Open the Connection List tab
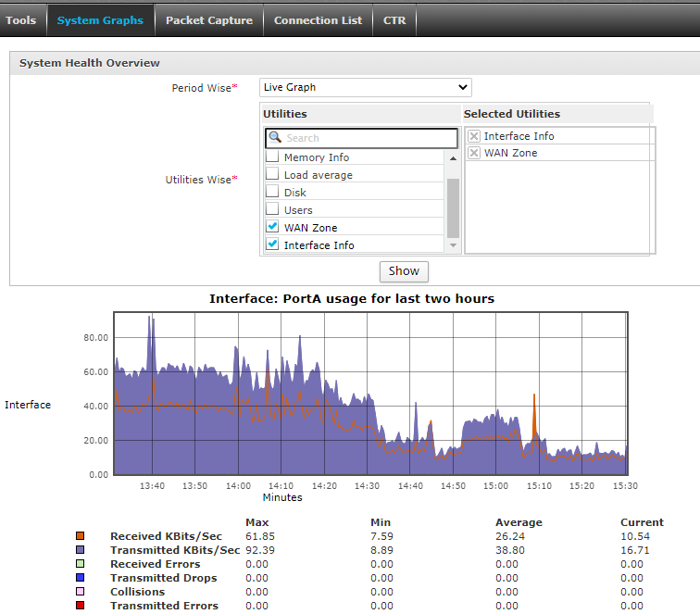Image resolution: width=700 pixels, height=614 pixels. [318, 20]
